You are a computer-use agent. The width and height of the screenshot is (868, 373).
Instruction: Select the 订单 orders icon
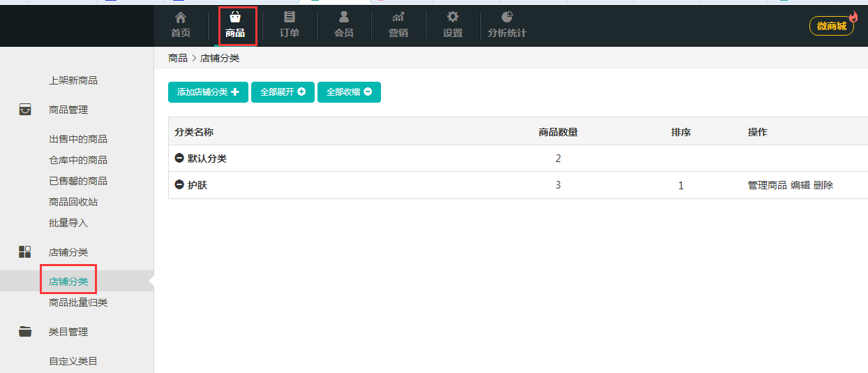(x=290, y=17)
